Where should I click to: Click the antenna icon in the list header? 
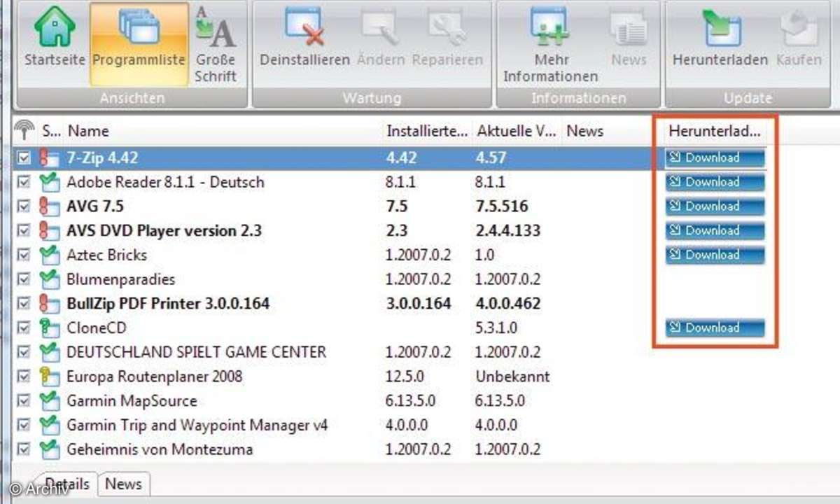point(24,130)
